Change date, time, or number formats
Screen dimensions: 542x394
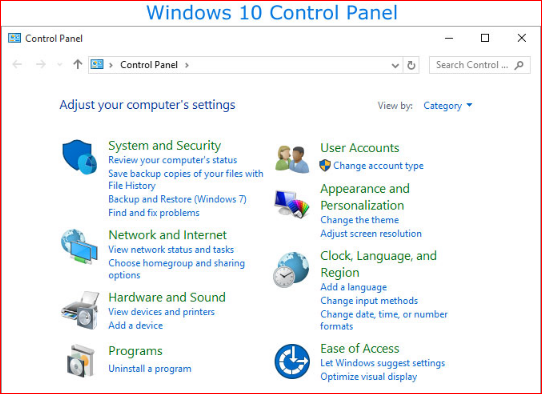pyautogui.click(x=384, y=320)
